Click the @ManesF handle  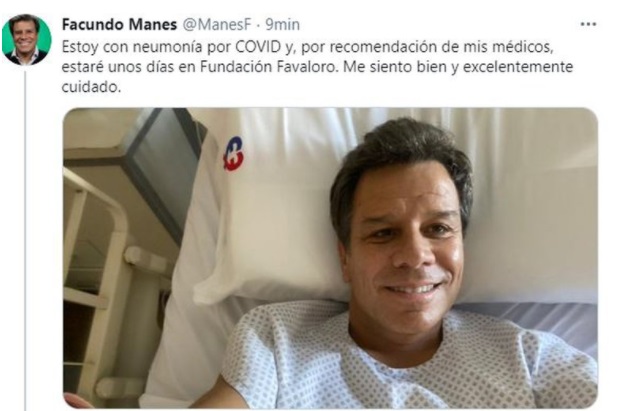[x=216, y=24]
